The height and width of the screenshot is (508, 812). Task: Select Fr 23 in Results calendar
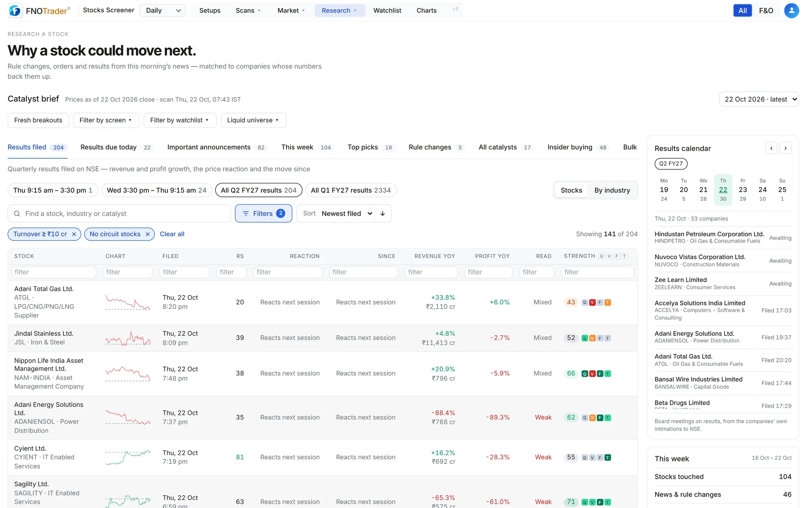pyautogui.click(x=743, y=190)
